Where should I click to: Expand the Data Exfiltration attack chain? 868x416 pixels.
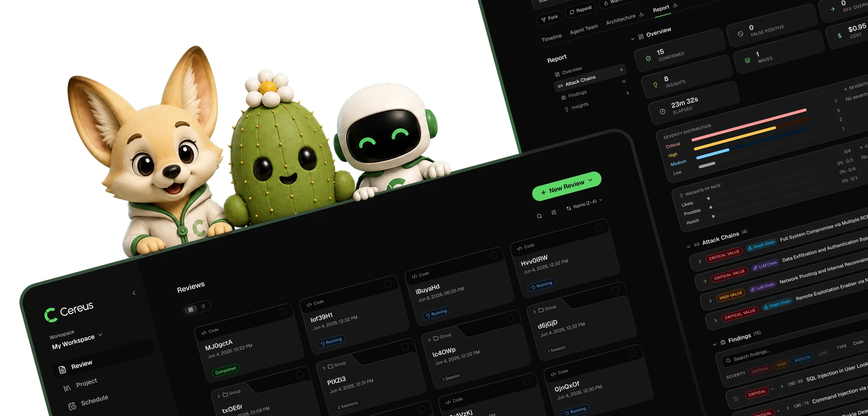click(705, 281)
